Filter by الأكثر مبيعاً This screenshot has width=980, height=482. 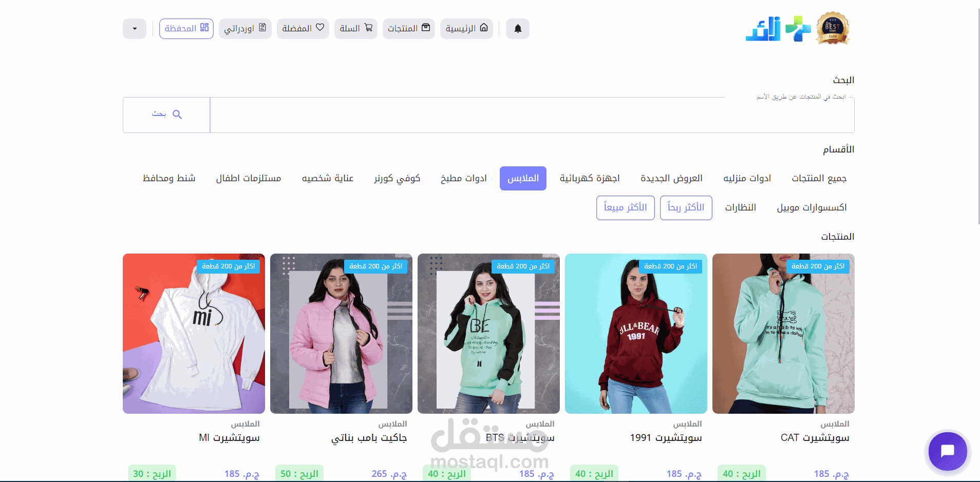626,207
